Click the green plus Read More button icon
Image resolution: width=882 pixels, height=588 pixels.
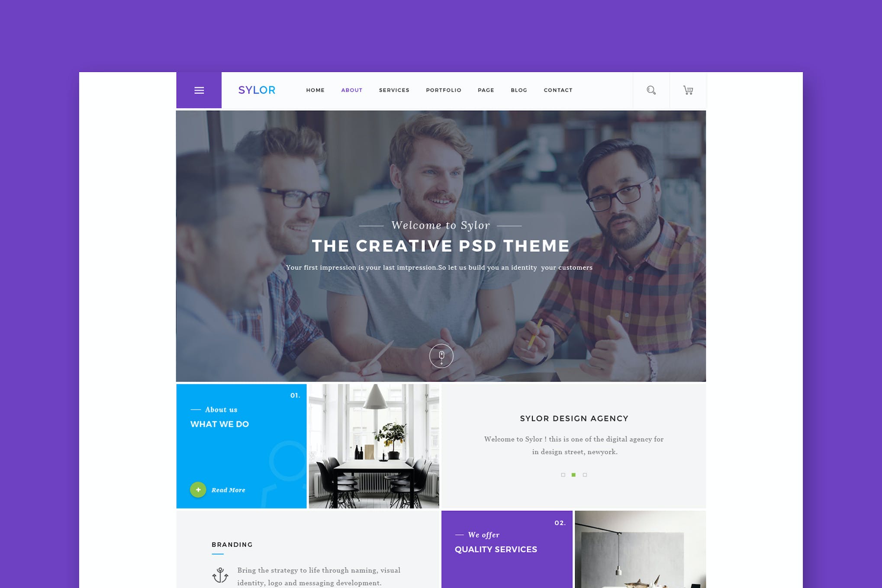(197, 490)
